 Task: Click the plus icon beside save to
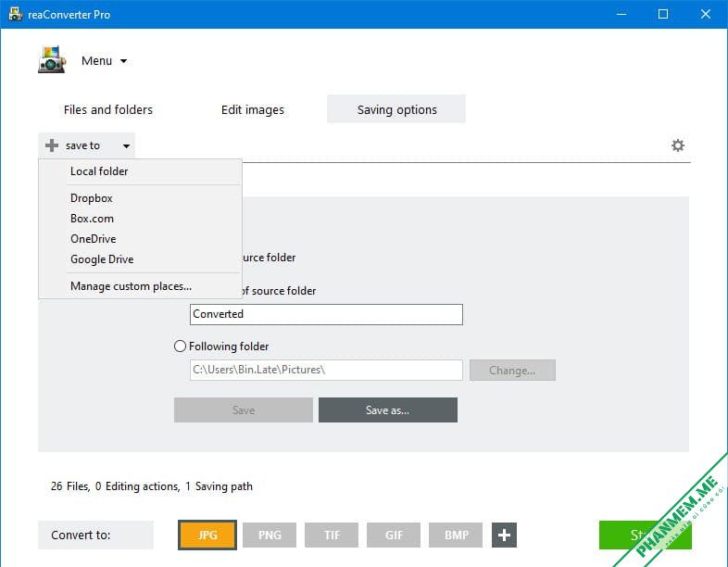(x=52, y=145)
